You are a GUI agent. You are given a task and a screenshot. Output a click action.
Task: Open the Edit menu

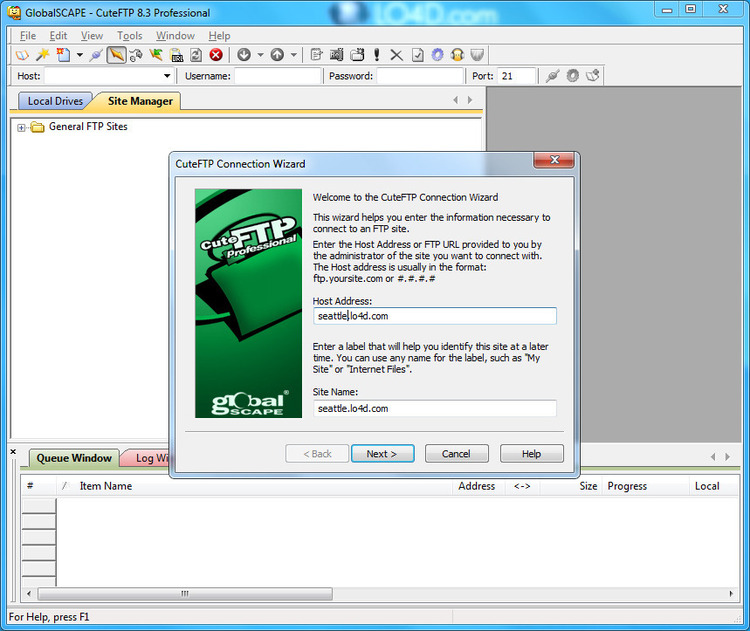pyautogui.click(x=58, y=36)
